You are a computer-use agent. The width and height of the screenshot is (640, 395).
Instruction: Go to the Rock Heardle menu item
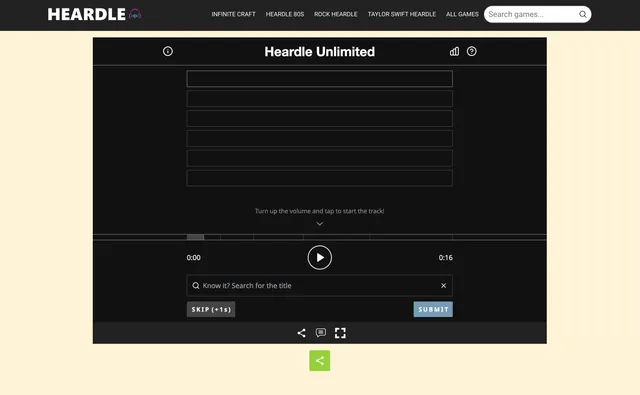[x=336, y=14]
